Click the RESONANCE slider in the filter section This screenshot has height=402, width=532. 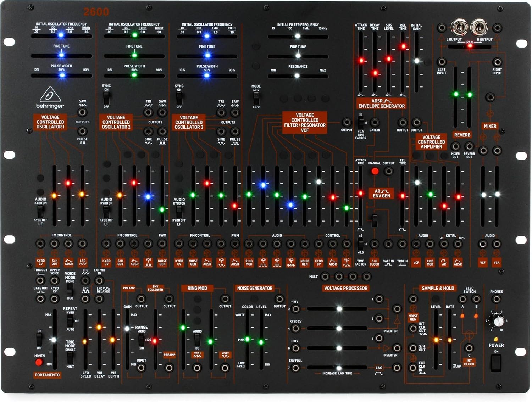click(x=297, y=76)
